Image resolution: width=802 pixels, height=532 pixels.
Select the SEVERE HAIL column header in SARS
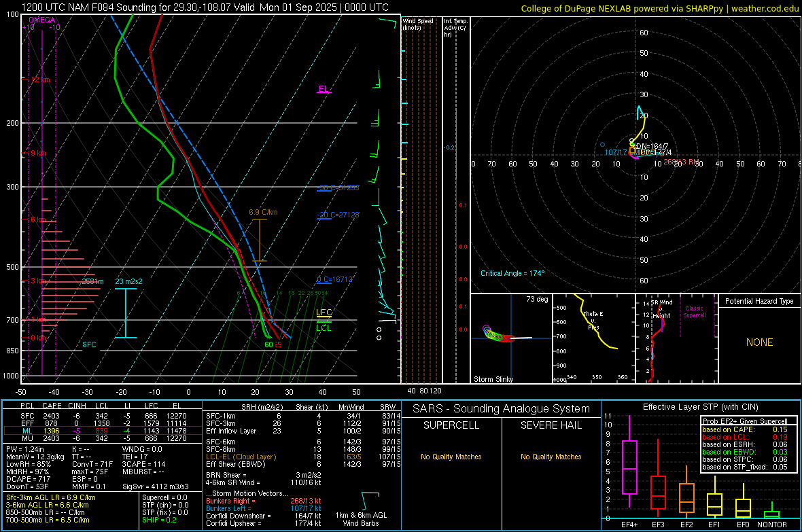coord(551,425)
